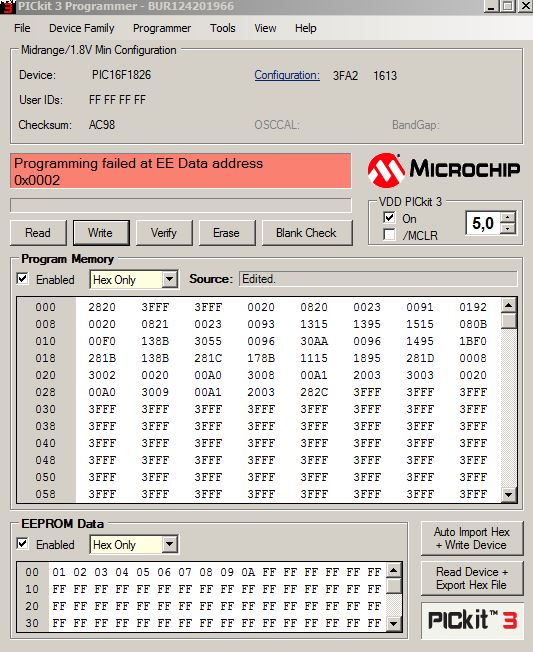Click program memory cell 0008 in row 018

coord(473,358)
